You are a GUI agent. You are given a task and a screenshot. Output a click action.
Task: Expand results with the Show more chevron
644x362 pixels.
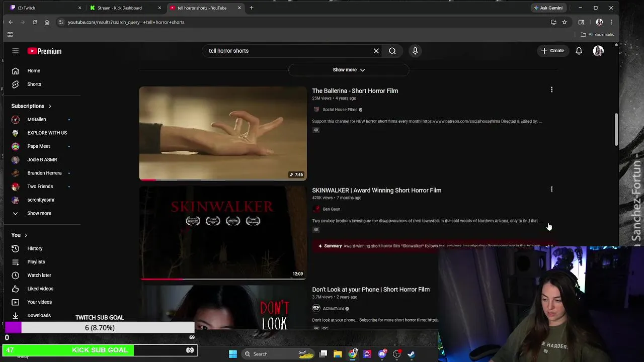pyautogui.click(x=349, y=70)
